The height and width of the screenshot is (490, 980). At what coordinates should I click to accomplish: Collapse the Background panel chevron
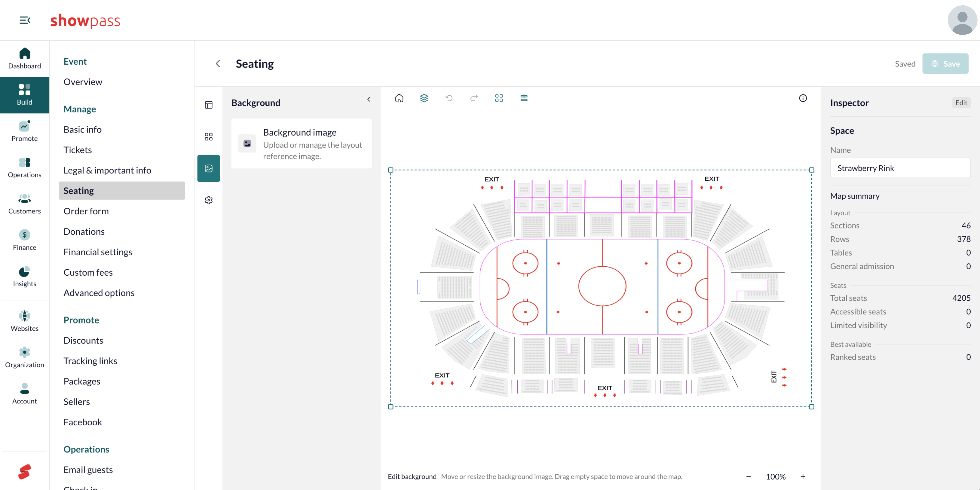pos(368,99)
